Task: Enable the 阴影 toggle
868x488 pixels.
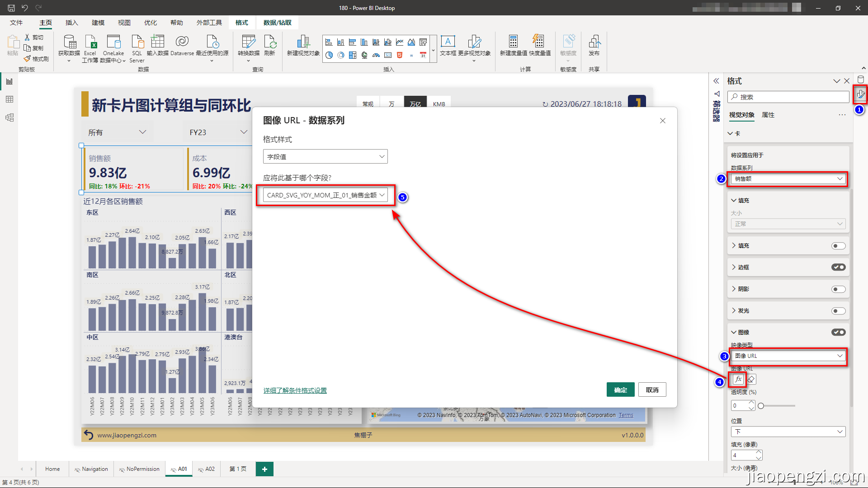Action: pos(839,289)
